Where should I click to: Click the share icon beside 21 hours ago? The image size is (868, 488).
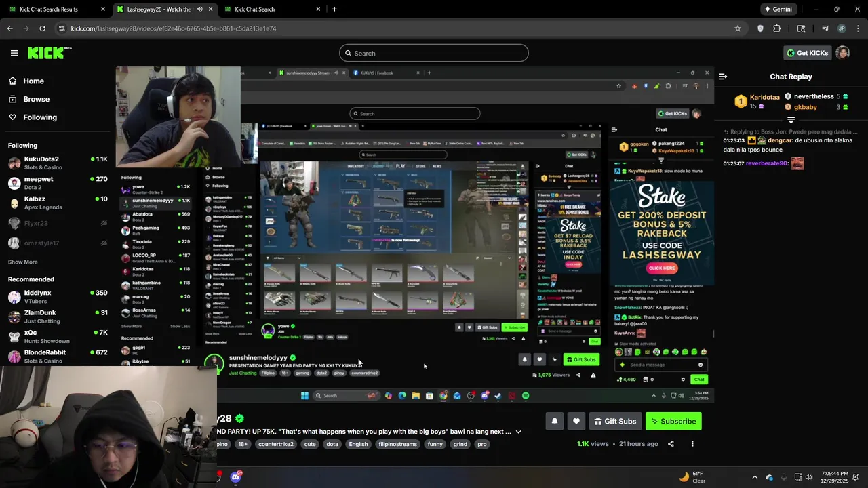[671, 444]
